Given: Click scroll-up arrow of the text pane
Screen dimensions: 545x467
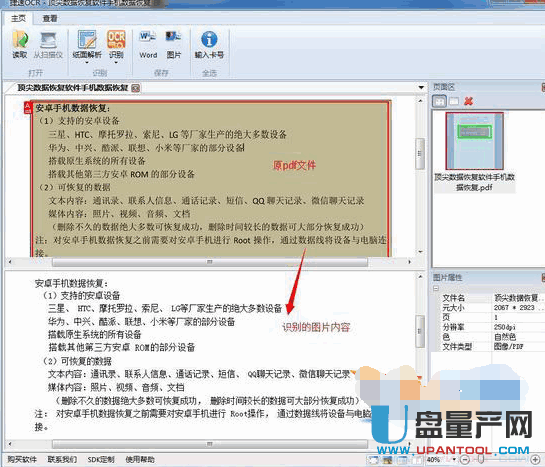Looking at the screenshot, I should 421,277.
